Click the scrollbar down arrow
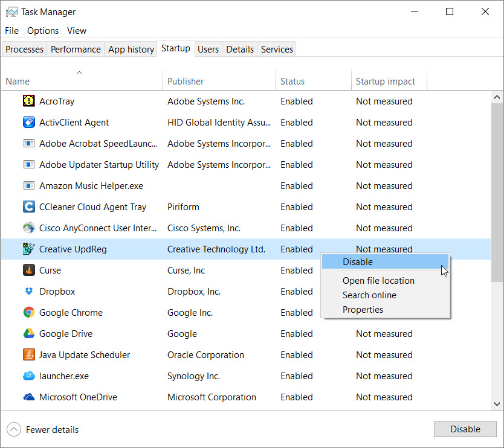Screen dimensions: 504x448 [497, 404]
